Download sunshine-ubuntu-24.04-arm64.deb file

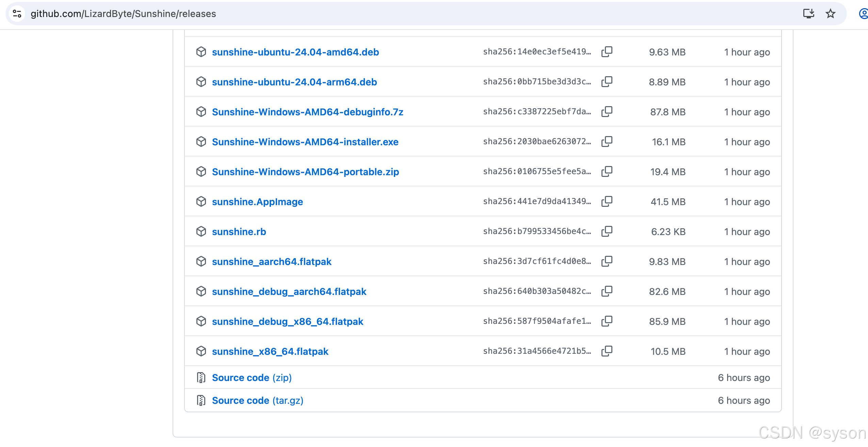(294, 82)
